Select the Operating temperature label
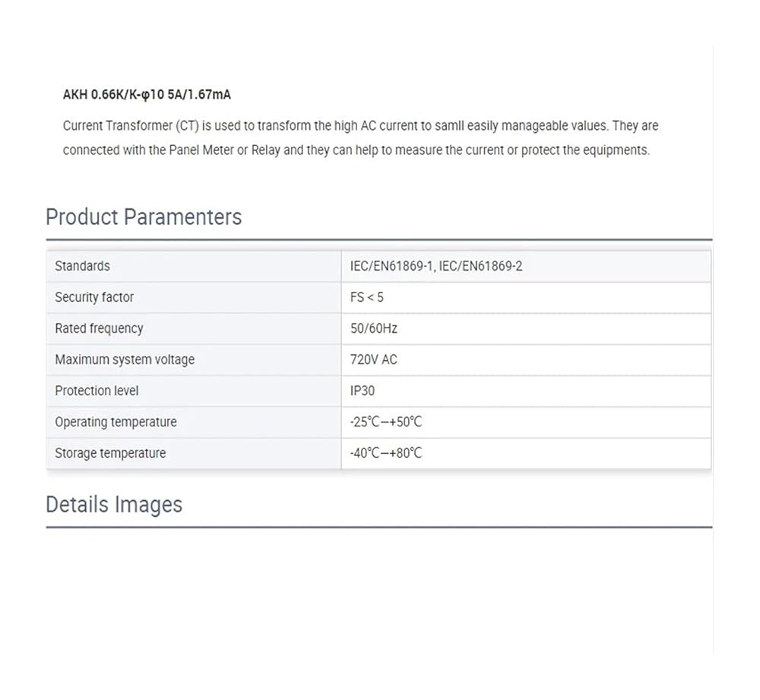Image resolution: width=760 pixels, height=700 pixels. (x=116, y=422)
